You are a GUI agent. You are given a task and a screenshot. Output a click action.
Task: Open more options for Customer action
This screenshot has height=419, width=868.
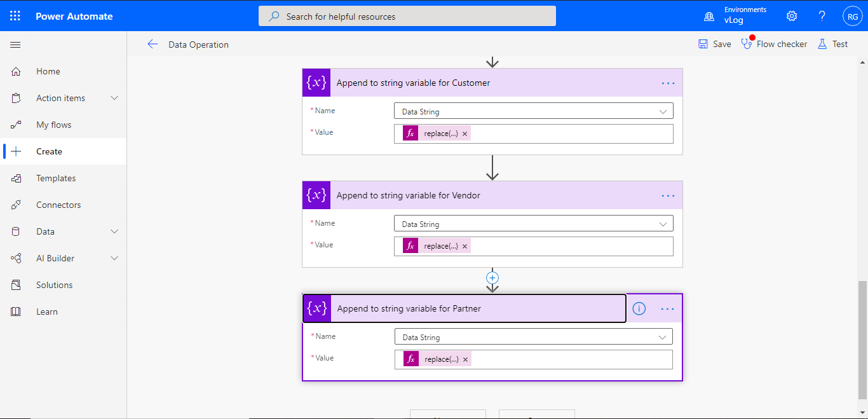point(668,83)
